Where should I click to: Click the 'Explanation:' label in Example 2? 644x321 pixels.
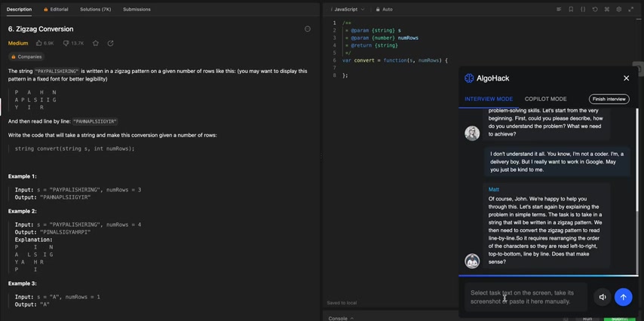tap(34, 240)
